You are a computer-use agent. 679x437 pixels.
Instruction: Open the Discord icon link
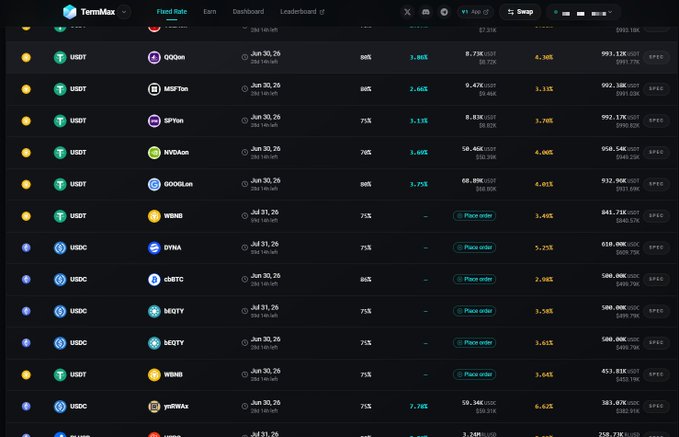click(426, 12)
